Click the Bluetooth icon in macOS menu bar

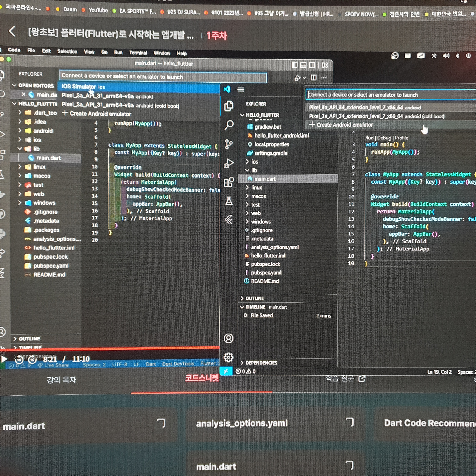pos(457,56)
